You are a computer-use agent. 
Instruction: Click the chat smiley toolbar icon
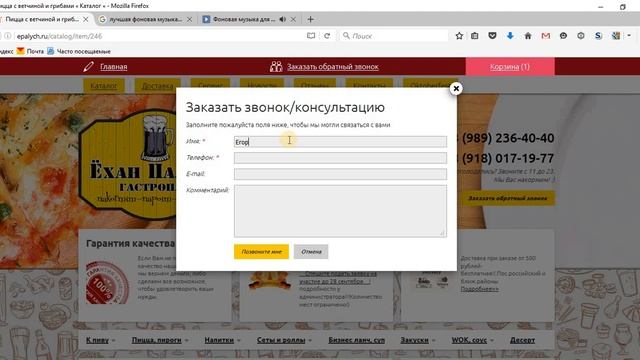[x=563, y=36]
